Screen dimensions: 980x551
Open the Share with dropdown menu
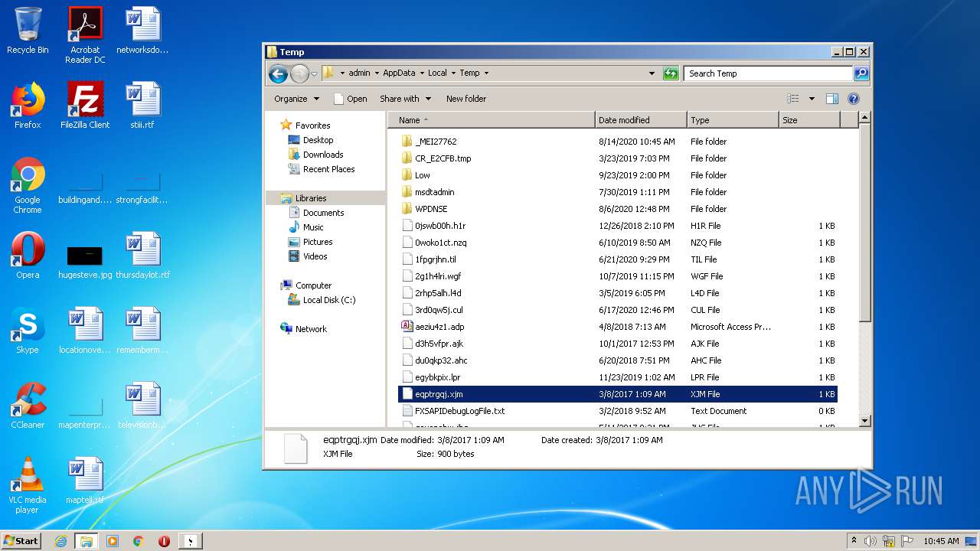(x=406, y=99)
